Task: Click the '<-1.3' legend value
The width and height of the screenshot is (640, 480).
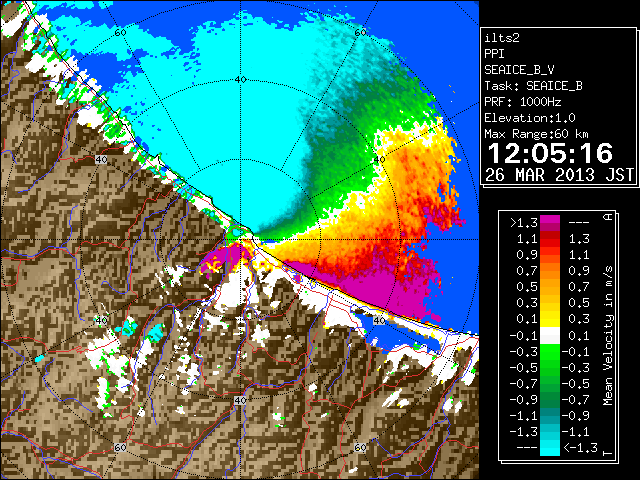Action: (580, 448)
